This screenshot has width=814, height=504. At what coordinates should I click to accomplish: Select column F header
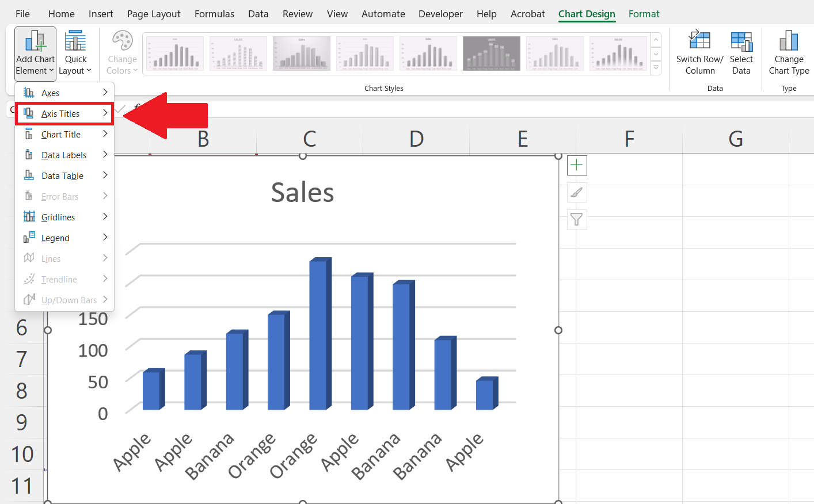[629, 139]
